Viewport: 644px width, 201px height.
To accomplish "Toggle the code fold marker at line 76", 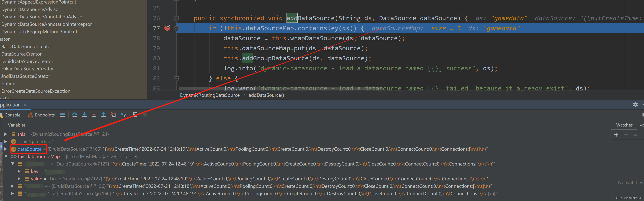I will pos(176,18).
